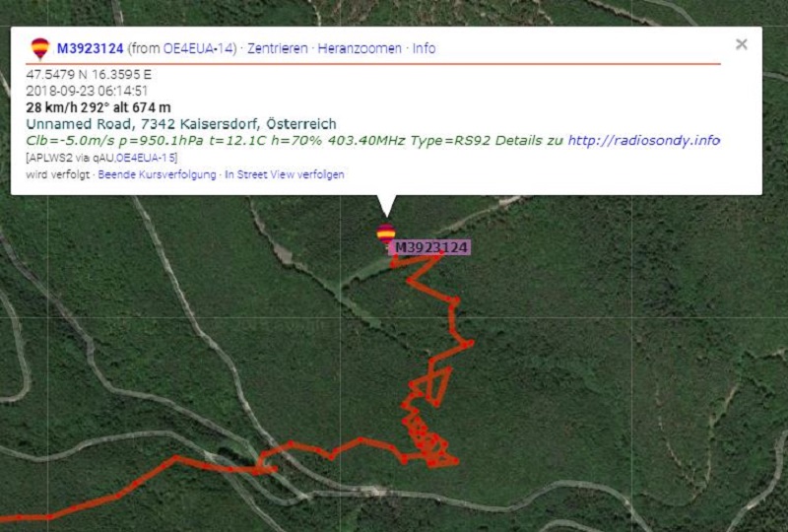Click the green Clb=-5.0m/s telemetry comment

(x=297, y=140)
